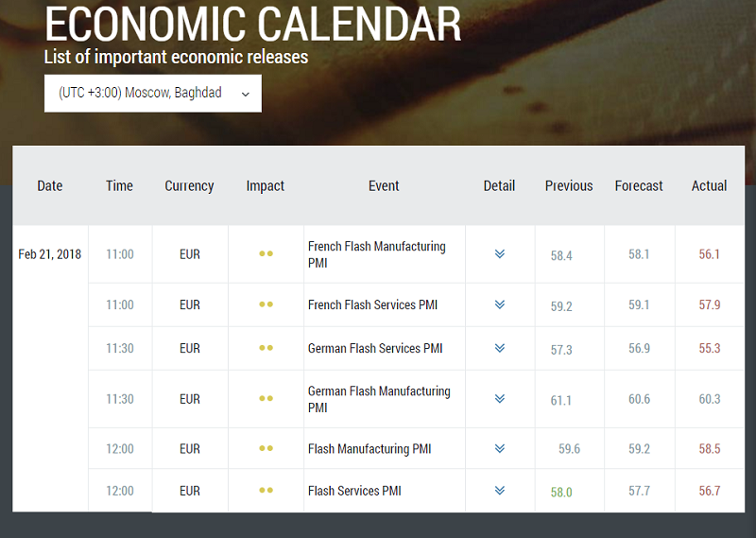Click the Impact column header

(x=266, y=185)
